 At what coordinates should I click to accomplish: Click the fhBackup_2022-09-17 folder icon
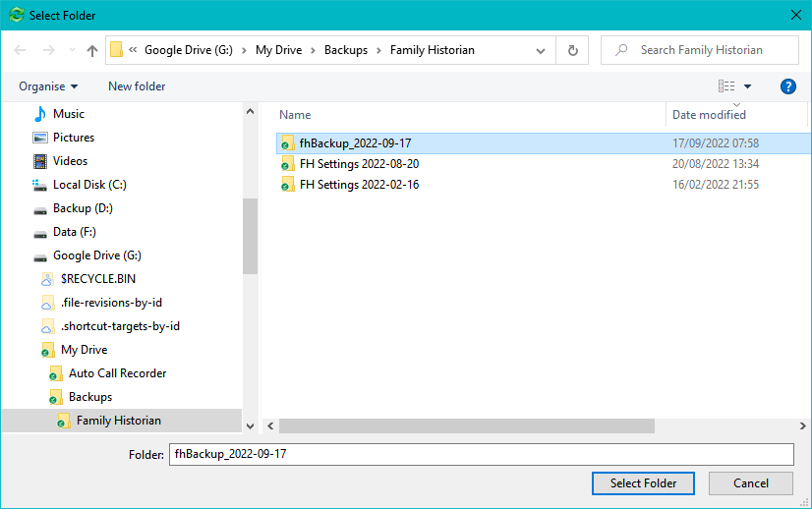[x=287, y=142]
